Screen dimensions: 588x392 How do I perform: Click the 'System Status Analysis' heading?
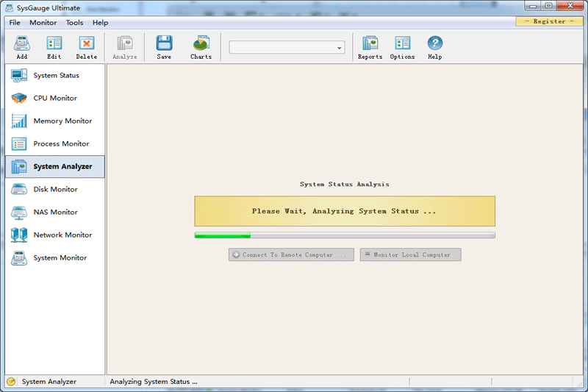[x=344, y=184]
